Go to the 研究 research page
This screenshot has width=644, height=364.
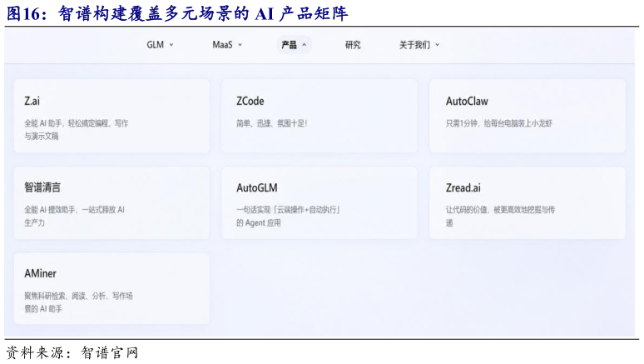point(353,45)
